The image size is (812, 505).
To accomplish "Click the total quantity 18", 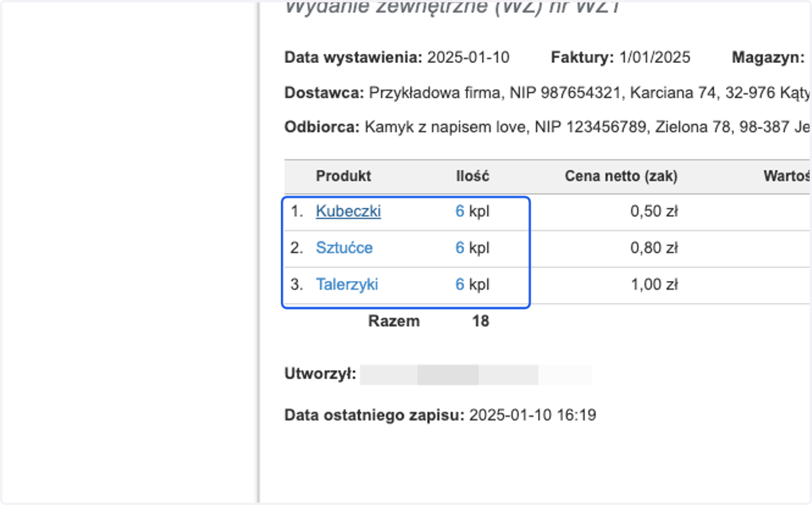I will pos(480,321).
